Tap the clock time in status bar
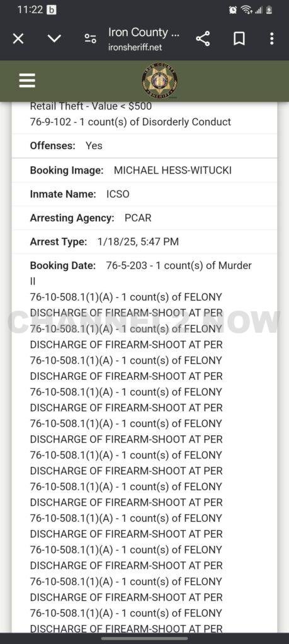The width and height of the screenshot is (289, 644). pyautogui.click(x=30, y=9)
